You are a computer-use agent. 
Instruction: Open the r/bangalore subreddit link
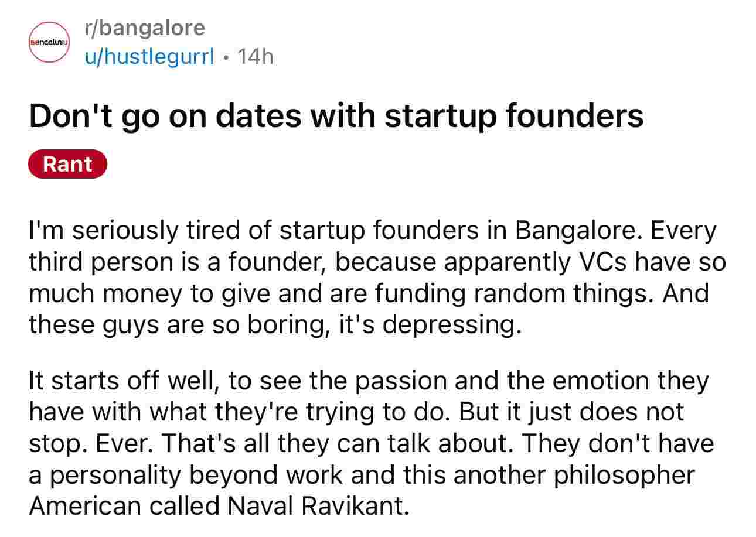(145, 28)
